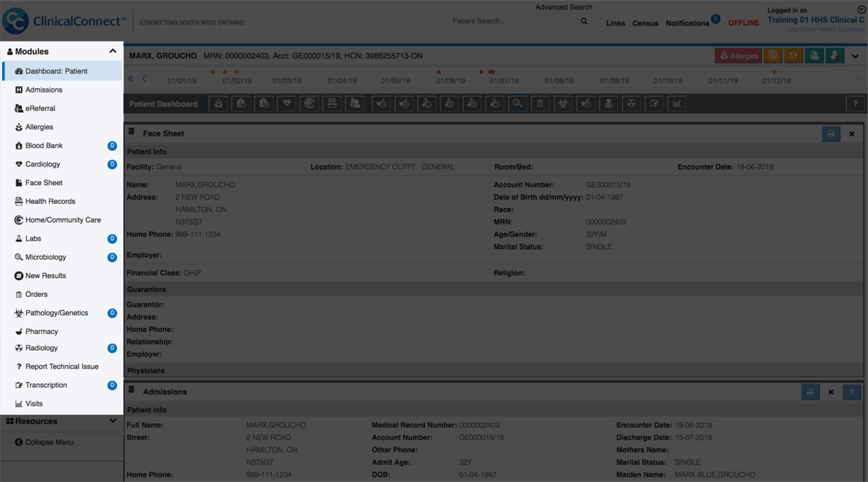Click Report Technical Issue
868x482 pixels.
[62, 367]
